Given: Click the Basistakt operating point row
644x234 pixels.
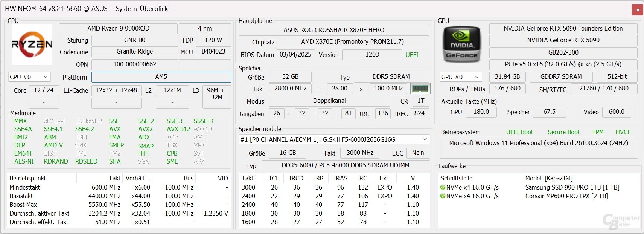Looking at the screenshot, I should pyautogui.click(x=119, y=196).
